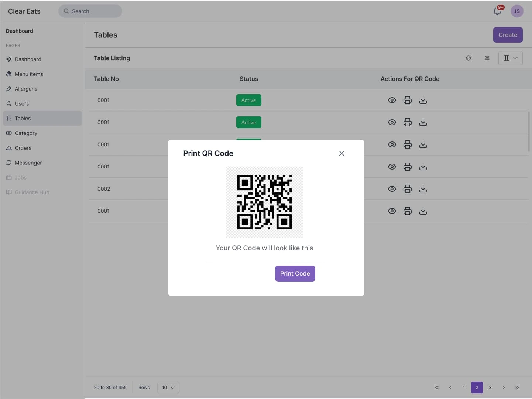Image resolution: width=532 pixels, height=399 pixels.
Task: Jump to the first page
Action: [x=437, y=388]
